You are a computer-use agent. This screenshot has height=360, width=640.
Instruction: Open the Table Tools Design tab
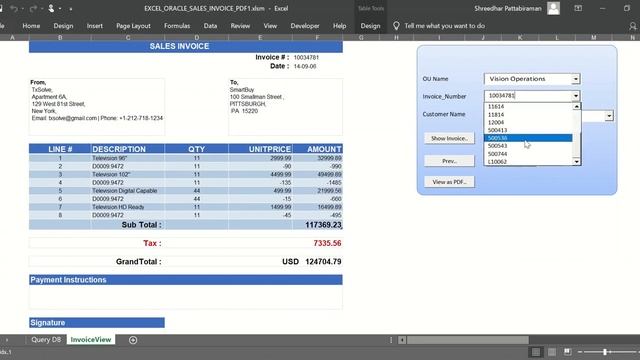coord(370,26)
